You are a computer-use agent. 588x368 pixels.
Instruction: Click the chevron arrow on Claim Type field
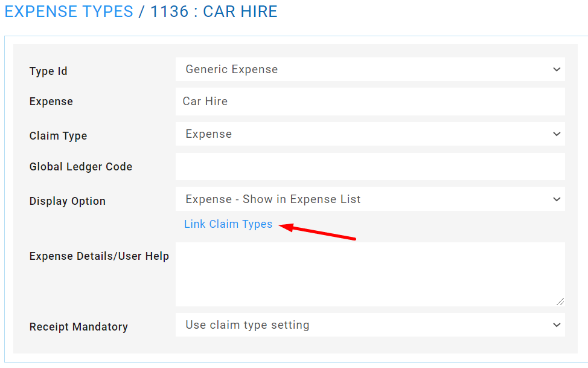coord(557,134)
